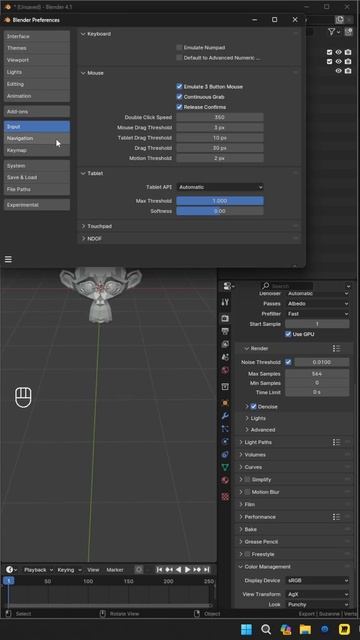360x640 pixels.
Task: Switch to the Navigation preferences tab
Action: 37,138
